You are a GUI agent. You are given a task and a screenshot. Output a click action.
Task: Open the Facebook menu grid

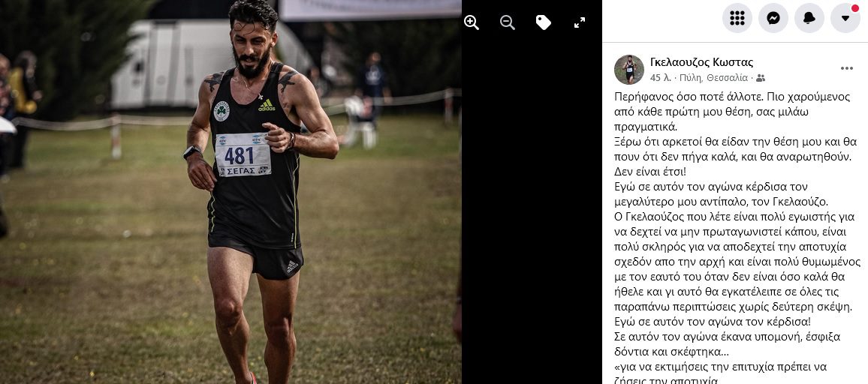point(737,18)
